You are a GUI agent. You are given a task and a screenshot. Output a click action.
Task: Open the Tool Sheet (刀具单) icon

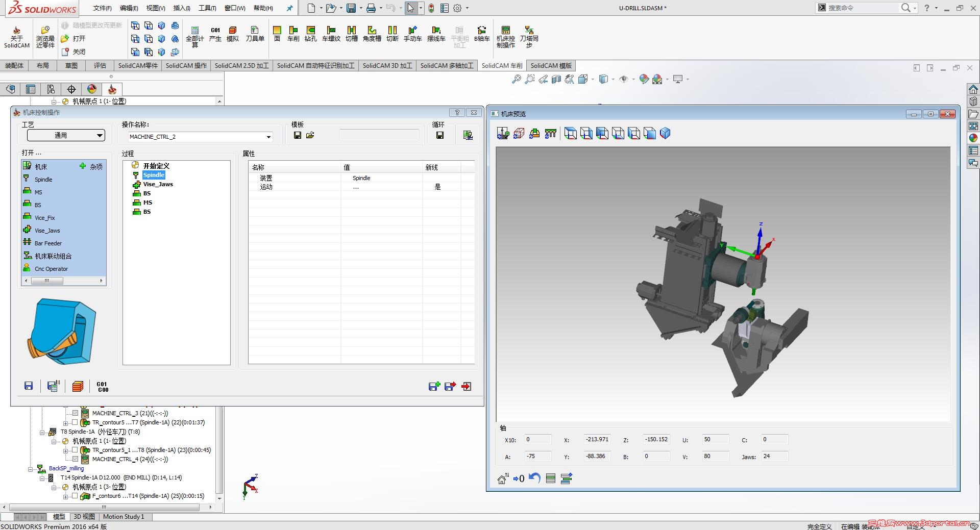pyautogui.click(x=255, y=34)
